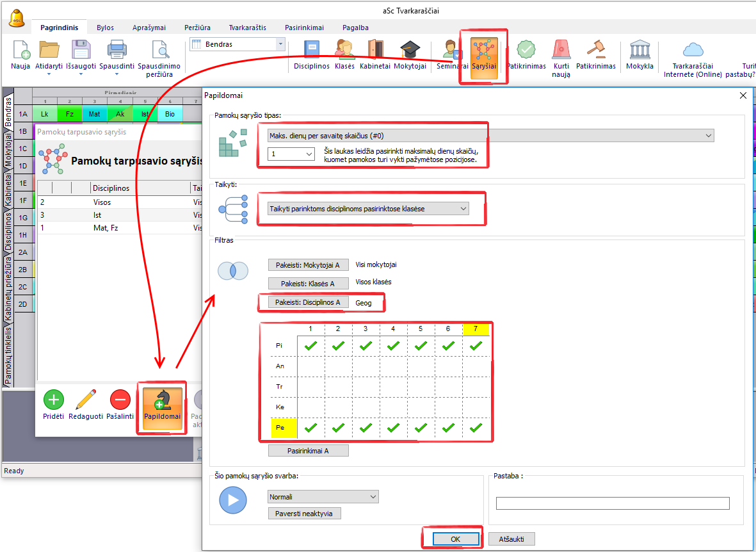Toggle the Pi row period 1 checkmark
756x552 pixels.
(310, 346)
